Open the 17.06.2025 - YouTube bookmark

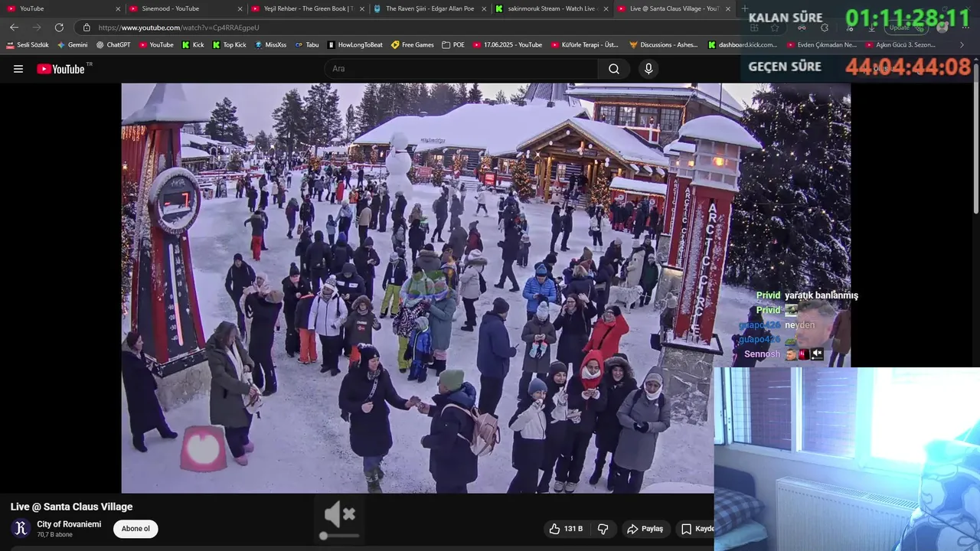coord(508,45)
